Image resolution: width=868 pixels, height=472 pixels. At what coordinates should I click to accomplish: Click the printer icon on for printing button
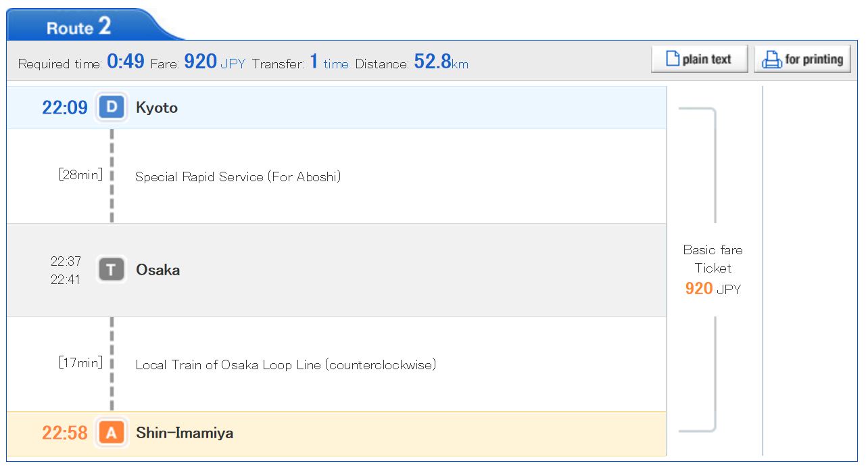[x=771, y=60]
